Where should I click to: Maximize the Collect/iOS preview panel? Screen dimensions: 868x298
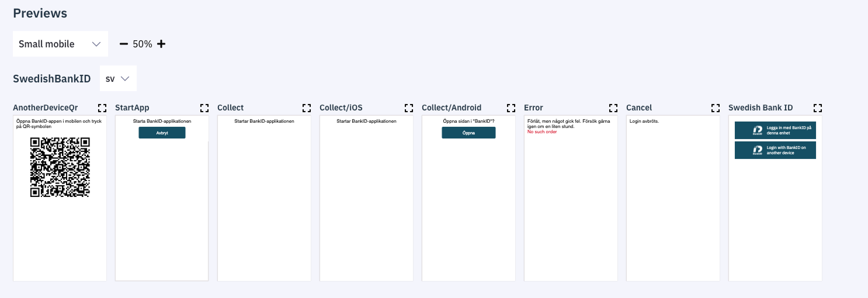[409, 108]
